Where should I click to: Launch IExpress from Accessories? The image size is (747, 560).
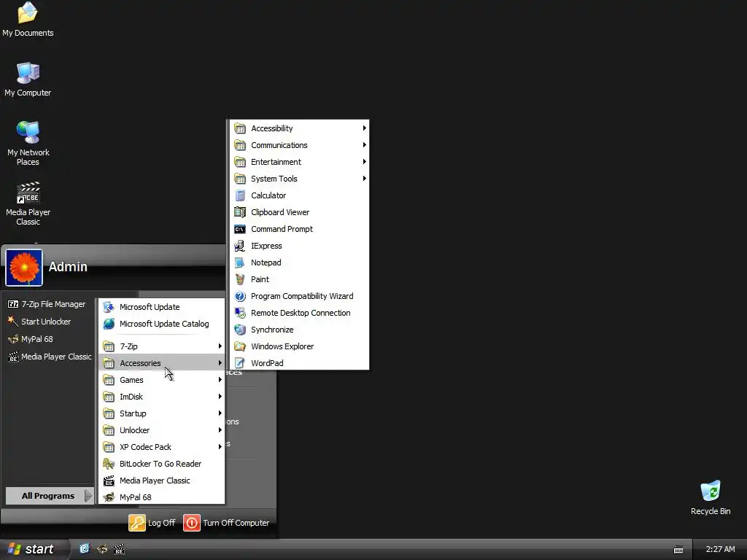click(x=299, y=246)
